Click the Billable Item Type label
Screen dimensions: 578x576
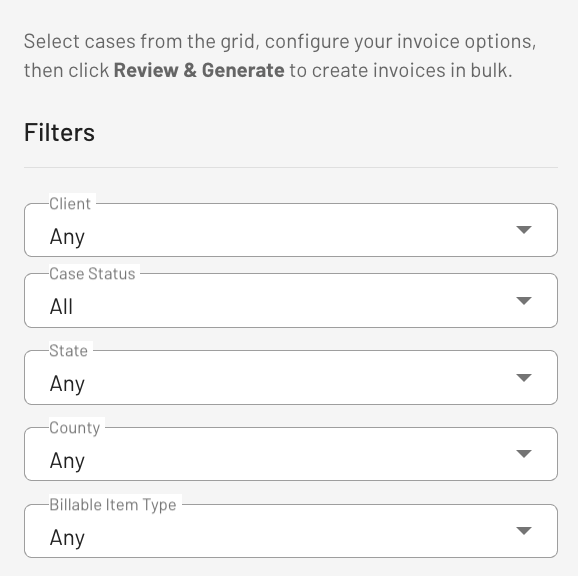pyautogui.click(x=113, y=505)
